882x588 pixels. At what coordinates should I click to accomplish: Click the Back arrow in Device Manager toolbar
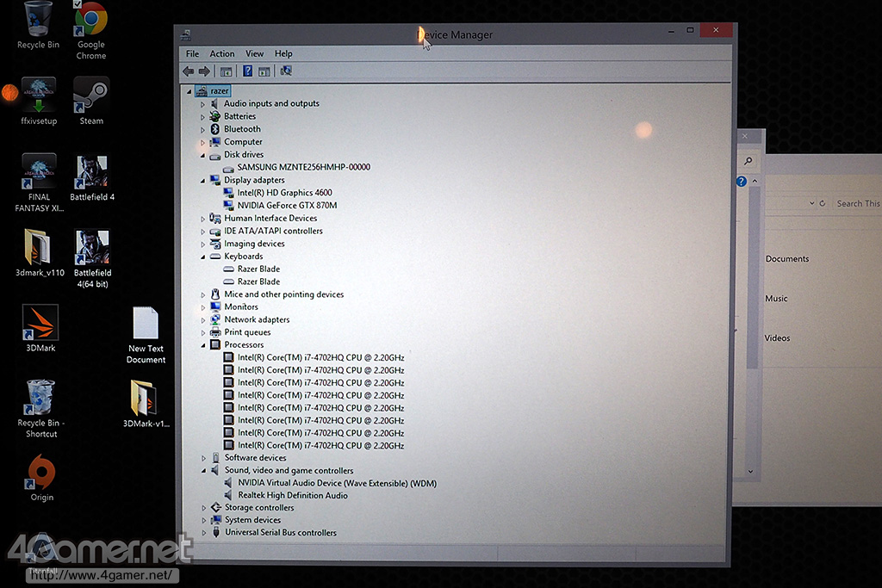click(x=189, y=71)
